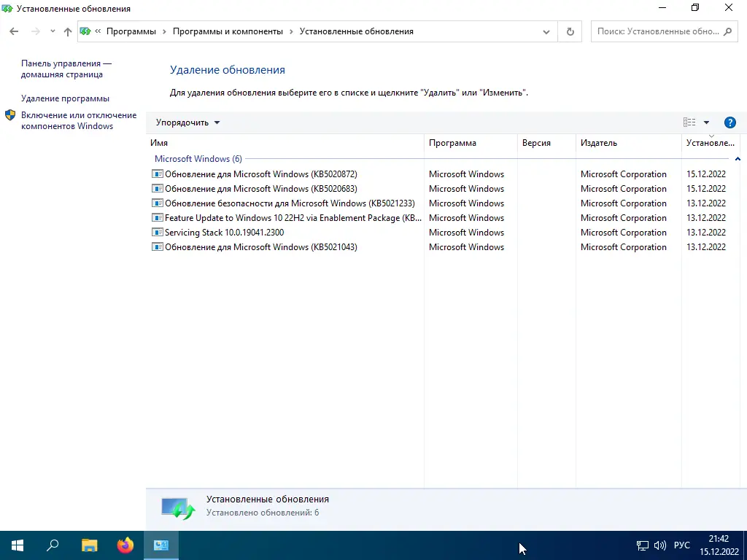Image resolution: width=747 pixels, height=560 pixels.
Task: Select update KB5021043
Action: tap(260, 247)
